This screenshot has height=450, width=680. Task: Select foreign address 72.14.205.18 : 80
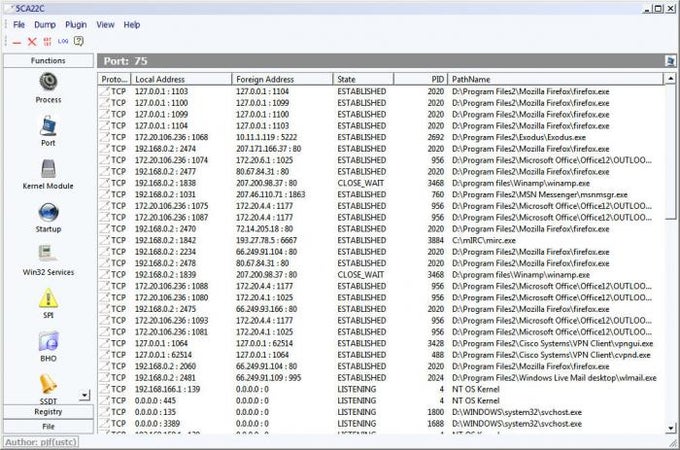[265, 229]
